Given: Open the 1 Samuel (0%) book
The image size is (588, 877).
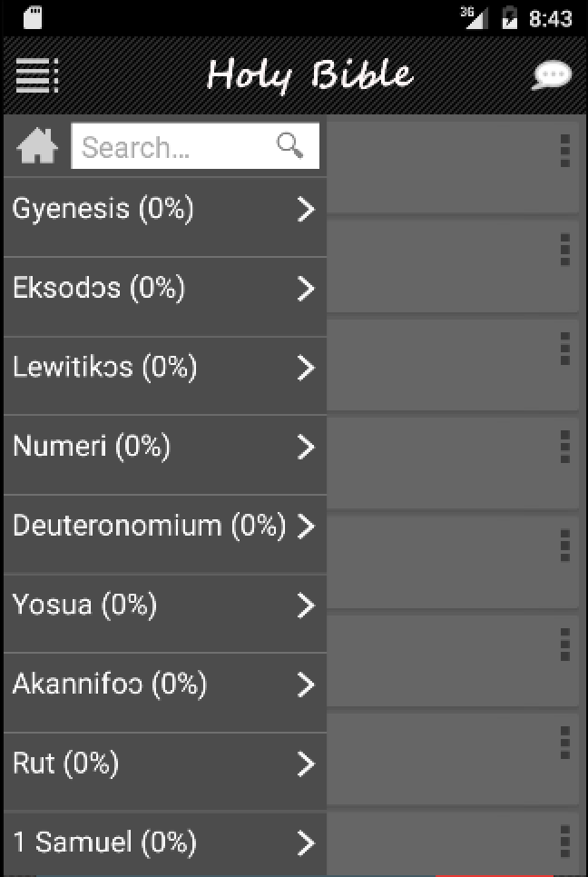Looking at the screenshot, I should click(104, 842).
